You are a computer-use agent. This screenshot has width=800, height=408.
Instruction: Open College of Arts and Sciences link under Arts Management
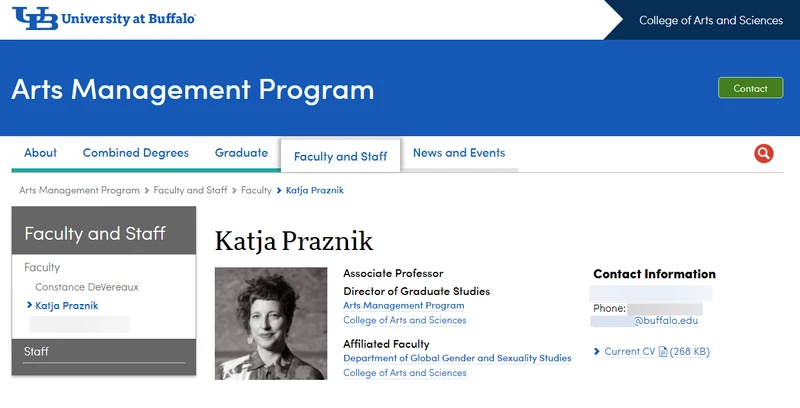(x=405, y=320)
